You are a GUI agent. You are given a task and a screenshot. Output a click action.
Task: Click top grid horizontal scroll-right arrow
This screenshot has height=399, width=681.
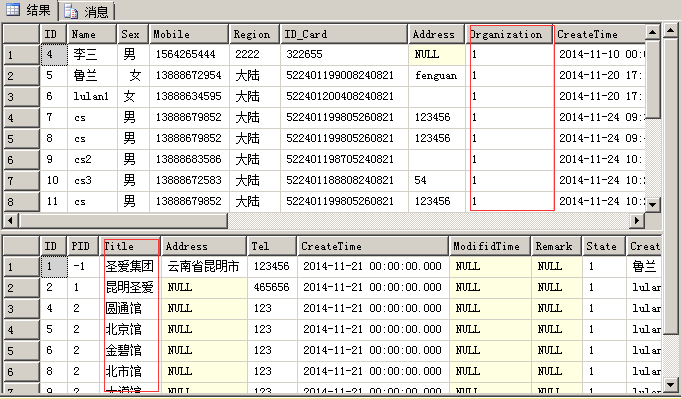(637, 221)
